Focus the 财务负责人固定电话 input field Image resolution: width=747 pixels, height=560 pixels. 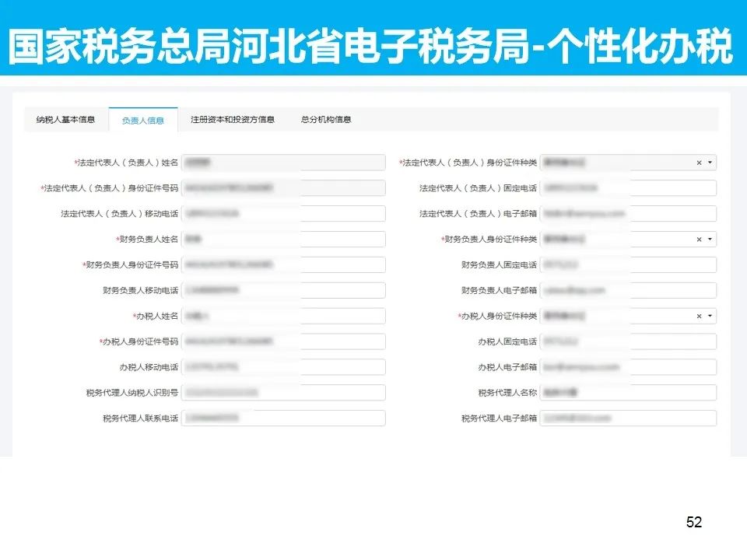point(629,264)
